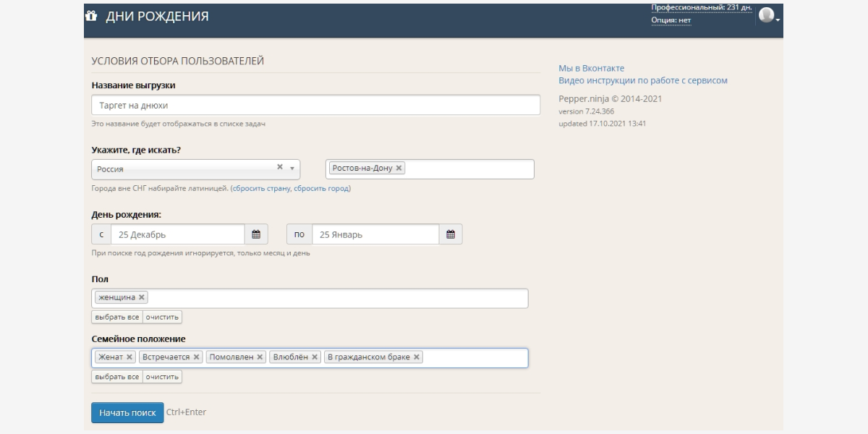Expand the country dropdown arrow
Viewport: 868px width, 434px height.
pyautogui.click(x=292, y=169)
